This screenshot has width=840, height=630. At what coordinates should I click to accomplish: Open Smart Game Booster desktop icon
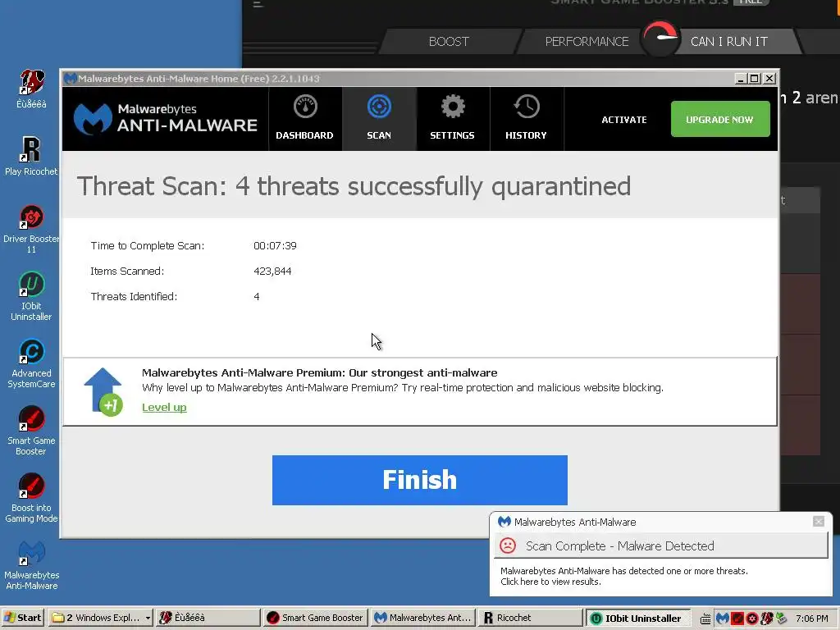(x=31, y=431)
